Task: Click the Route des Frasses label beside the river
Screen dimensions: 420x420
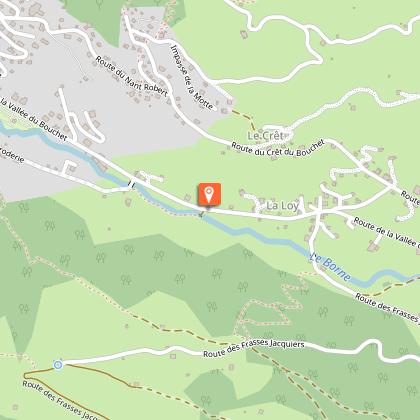Action: pyautogui.click(x=387, y=308)
